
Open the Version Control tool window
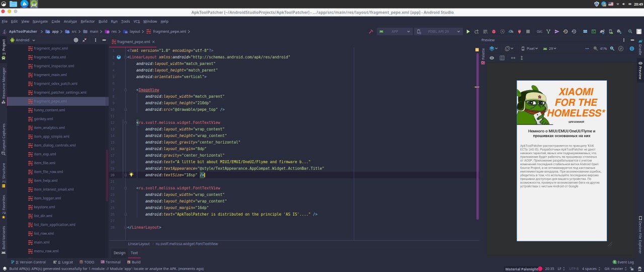point(29,262)
